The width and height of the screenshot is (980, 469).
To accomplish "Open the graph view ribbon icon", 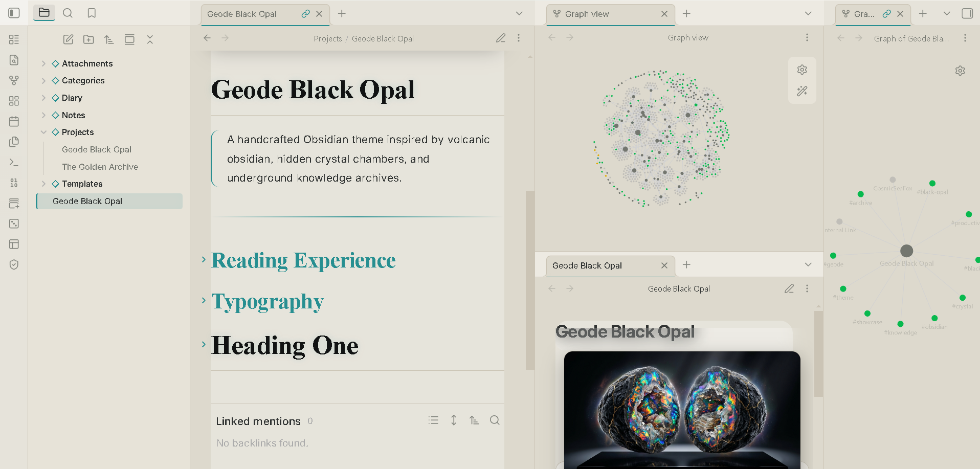I will point(14,80).
